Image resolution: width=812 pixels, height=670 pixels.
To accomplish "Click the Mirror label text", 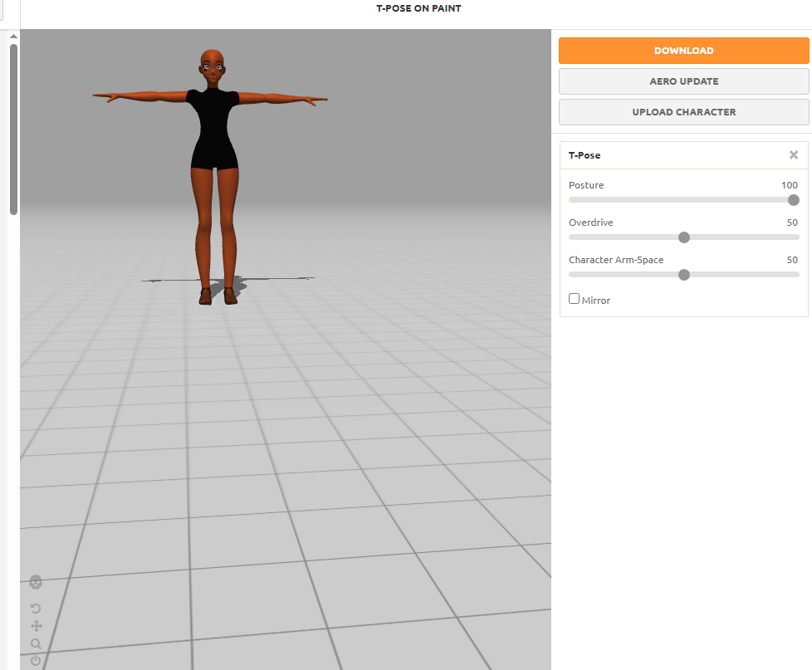I will (595, 301).
